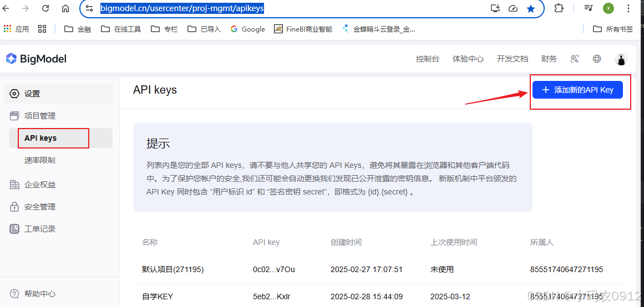Click the 上次使用时间 column header
Viewport: 644px width, 307px height.
(453, 242)
